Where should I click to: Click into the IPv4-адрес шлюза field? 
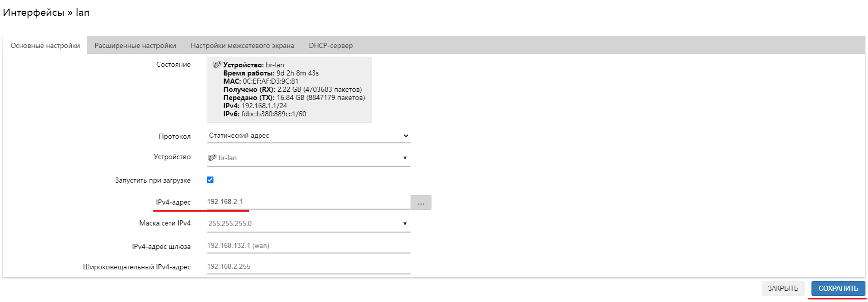pyautogui.click(x=308, y=246)
